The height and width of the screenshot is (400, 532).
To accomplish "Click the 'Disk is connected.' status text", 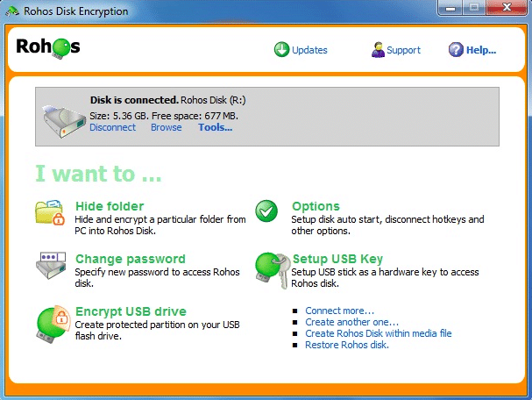I will click(x=134, y=100).
